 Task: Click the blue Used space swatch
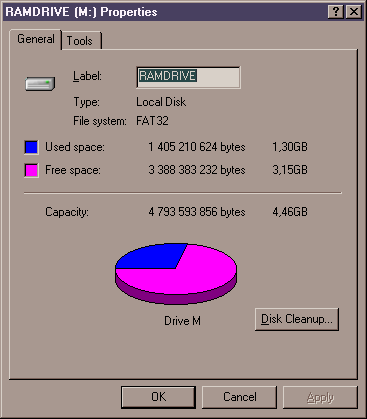point(31,147)
